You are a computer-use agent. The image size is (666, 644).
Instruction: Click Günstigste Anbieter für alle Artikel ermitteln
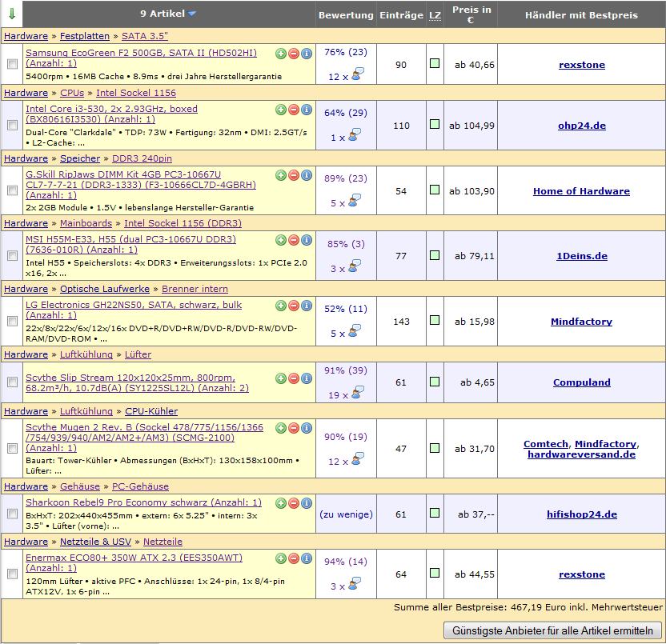[552, 631]
